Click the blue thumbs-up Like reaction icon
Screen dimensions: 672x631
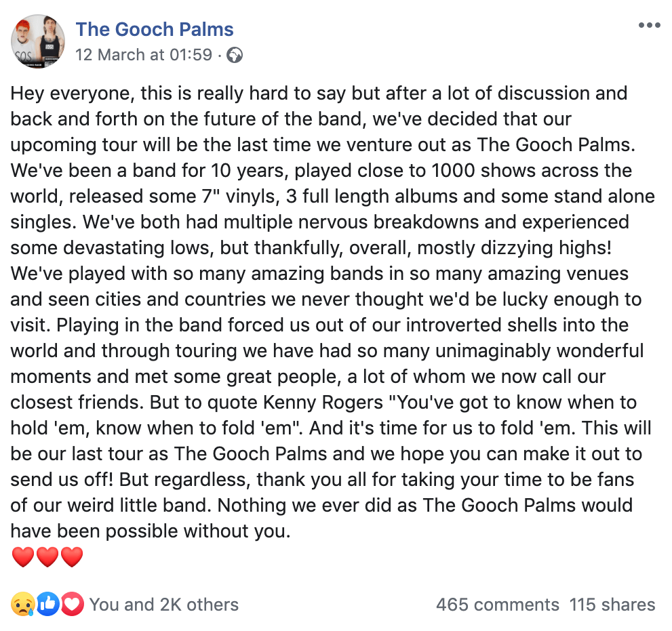point(47,604)
